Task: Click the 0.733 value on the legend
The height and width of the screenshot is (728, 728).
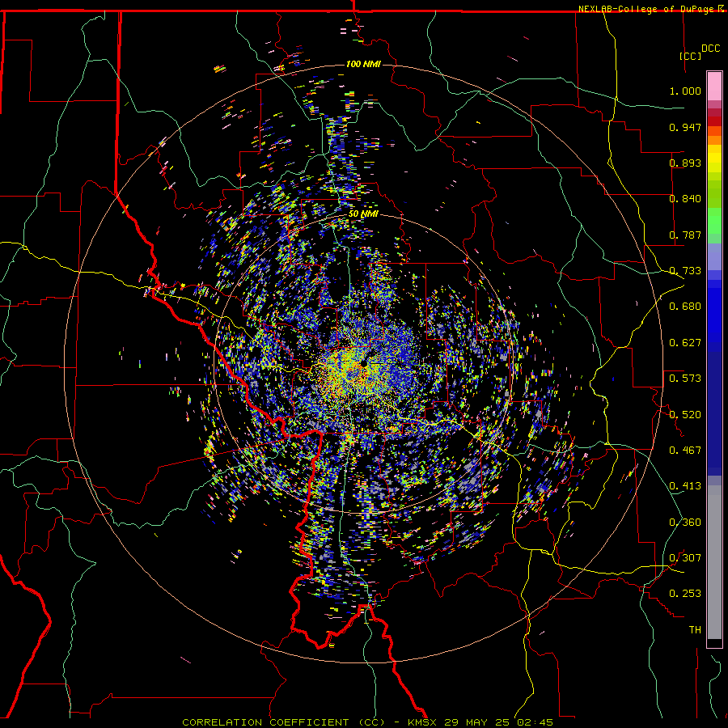Action: click(x=685, y=271)
